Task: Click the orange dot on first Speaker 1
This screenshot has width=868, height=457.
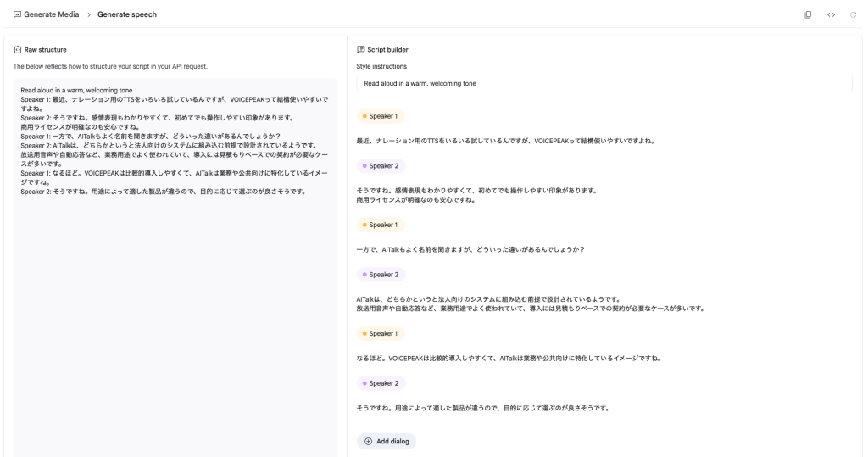Action: click(x=364, y=116)
